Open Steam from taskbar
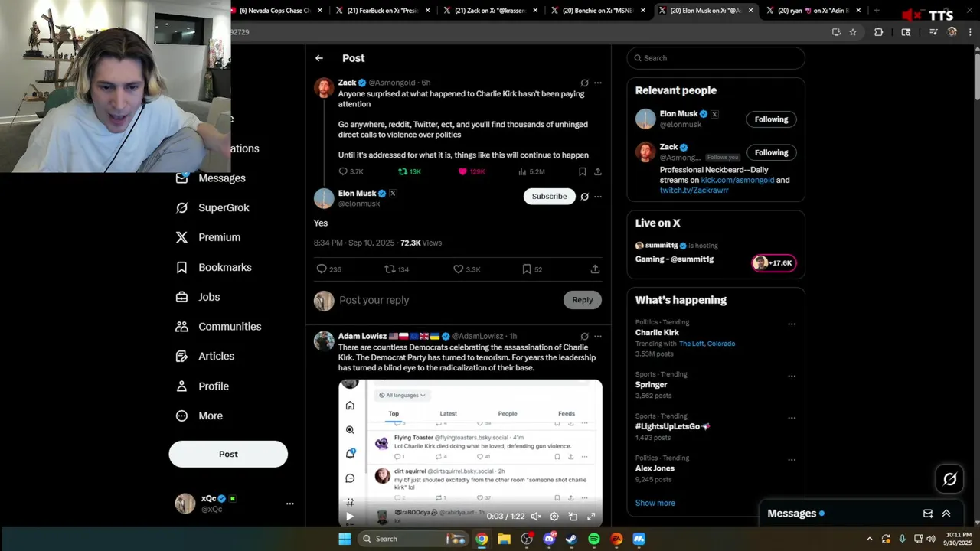The width and height of the screenshot is (980, 551). (571, 539)
